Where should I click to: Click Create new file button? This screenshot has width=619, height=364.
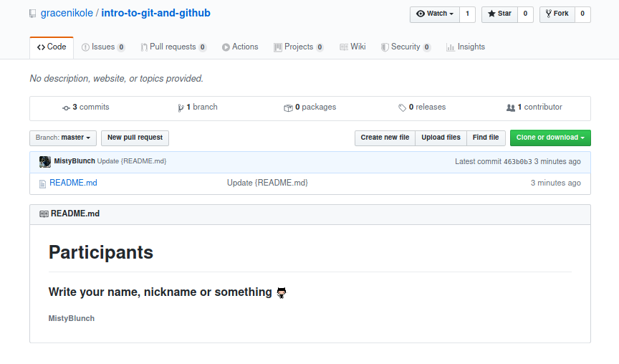385,138
